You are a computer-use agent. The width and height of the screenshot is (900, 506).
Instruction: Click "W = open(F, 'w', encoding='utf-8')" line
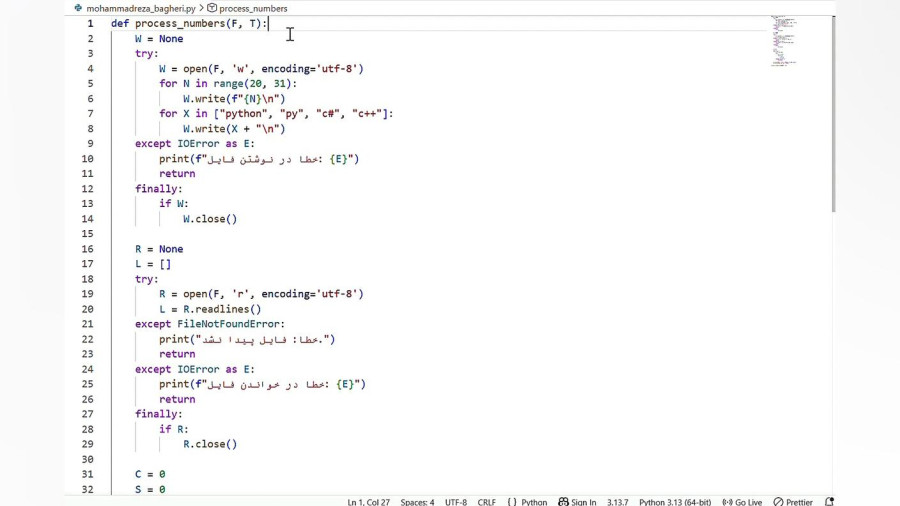pyautogui.click(x=261, y=69)
